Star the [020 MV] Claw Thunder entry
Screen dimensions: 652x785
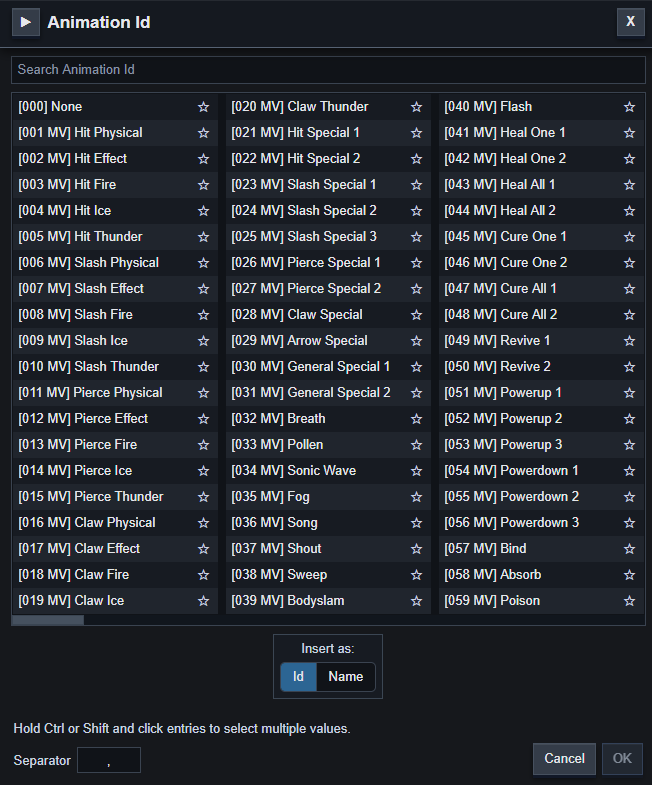pyautogui.click(x=416, y=107)
